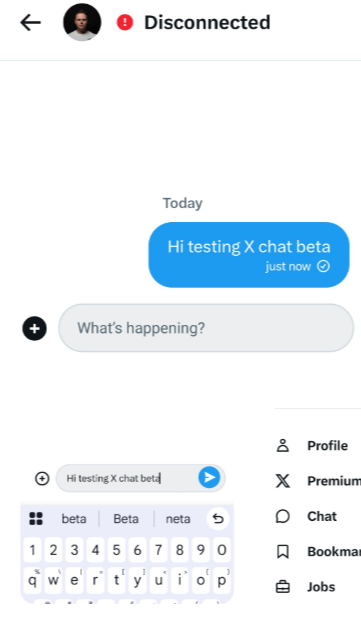
Task: Pick the "neta" word suggestion
Action: click(178, 519)
